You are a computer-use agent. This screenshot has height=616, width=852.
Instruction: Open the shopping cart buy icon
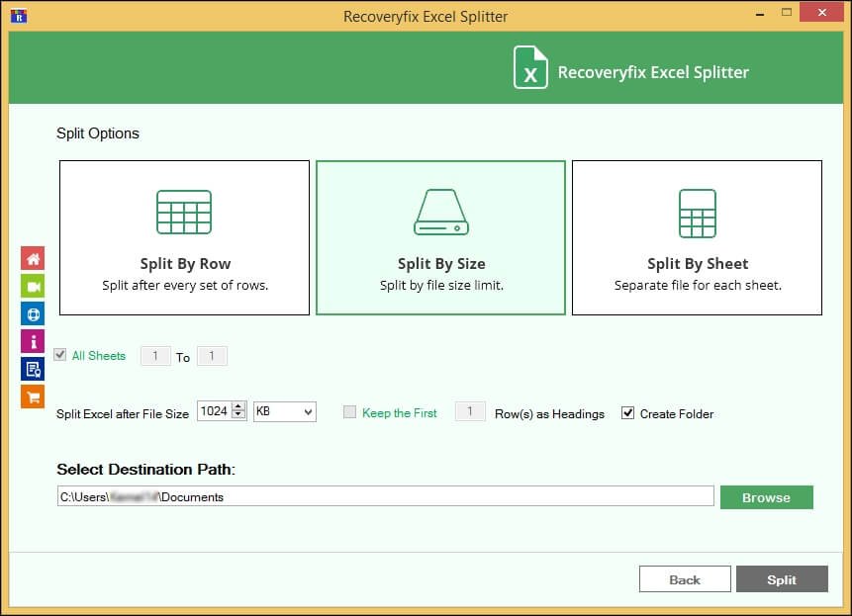tap(33, 396)
